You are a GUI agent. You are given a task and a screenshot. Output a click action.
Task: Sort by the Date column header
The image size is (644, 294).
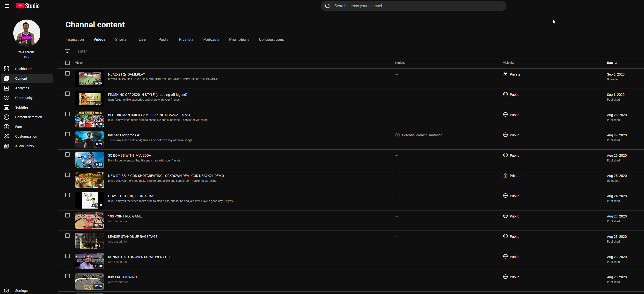pyautogui.click(x=612, y=63)
